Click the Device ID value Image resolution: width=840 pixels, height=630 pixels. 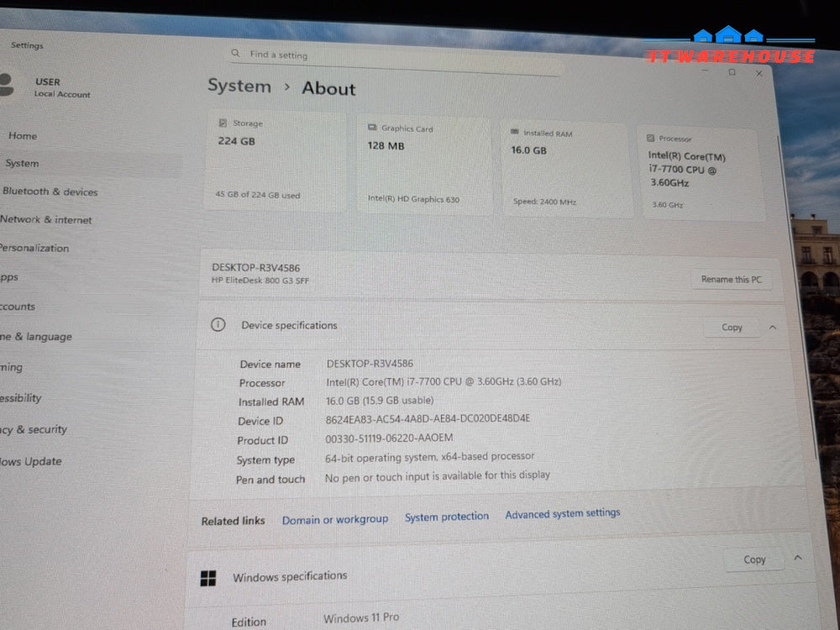[x=428, y=418]
